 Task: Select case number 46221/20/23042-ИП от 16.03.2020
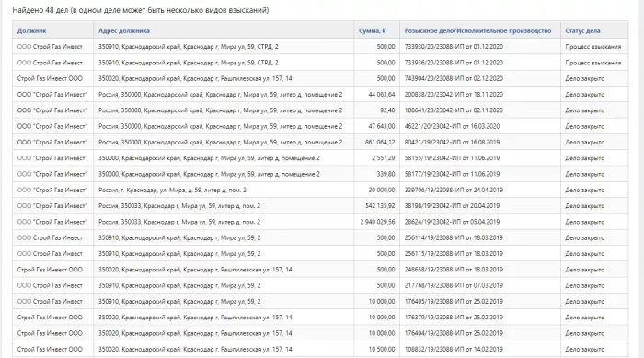(452, 127)
